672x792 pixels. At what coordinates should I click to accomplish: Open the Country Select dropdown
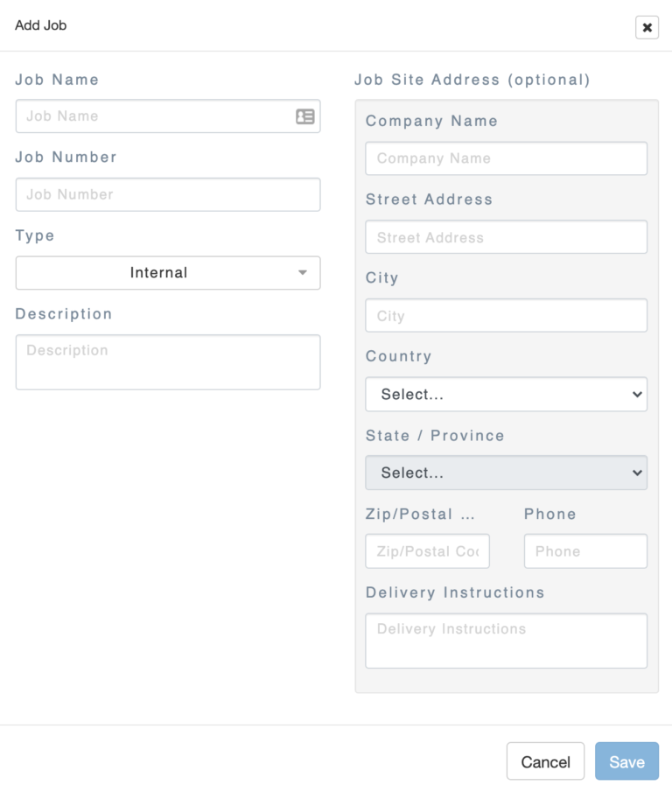coord(506,395)
